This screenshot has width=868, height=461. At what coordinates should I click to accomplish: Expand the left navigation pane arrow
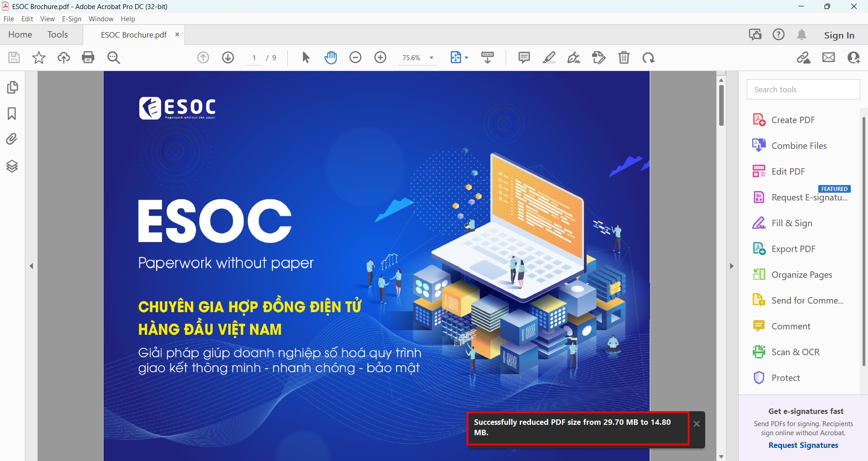[31, 266]
